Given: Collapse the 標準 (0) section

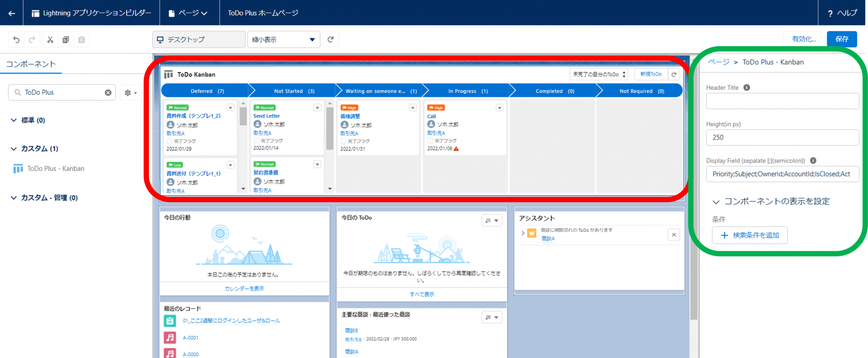Looking at the screenshot, I should tap(14, 120).
